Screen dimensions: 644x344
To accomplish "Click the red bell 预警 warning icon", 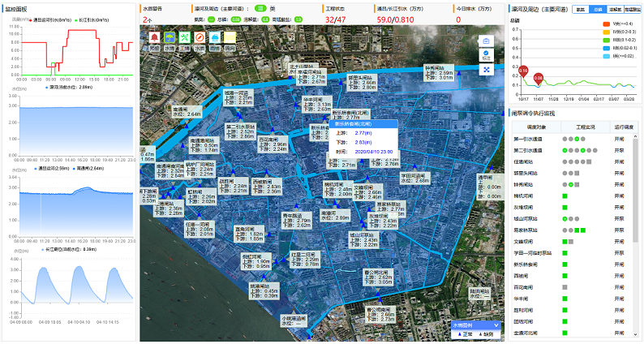I will coord(154,38).
